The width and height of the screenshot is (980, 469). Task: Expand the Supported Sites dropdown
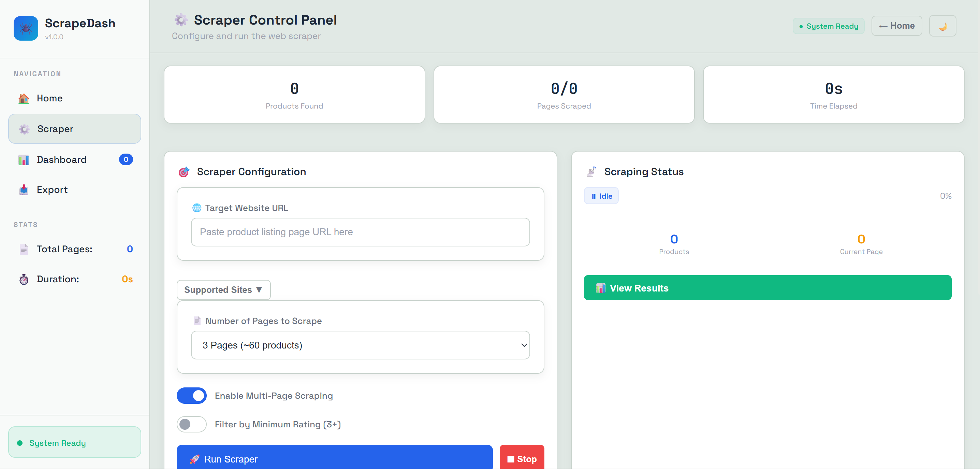tap(223, 289)
